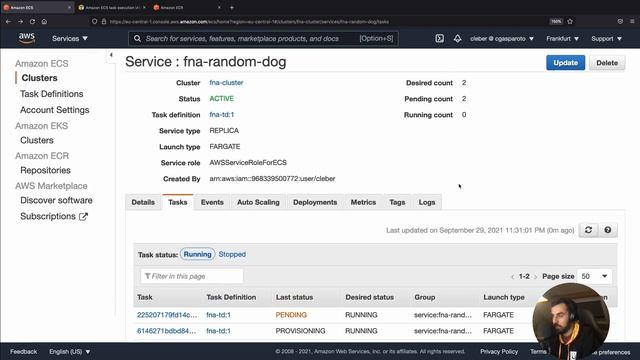The width and height of the screenshot is (640, 360).
Task: Click the PENDING status cell
Action: click(291, 315)
